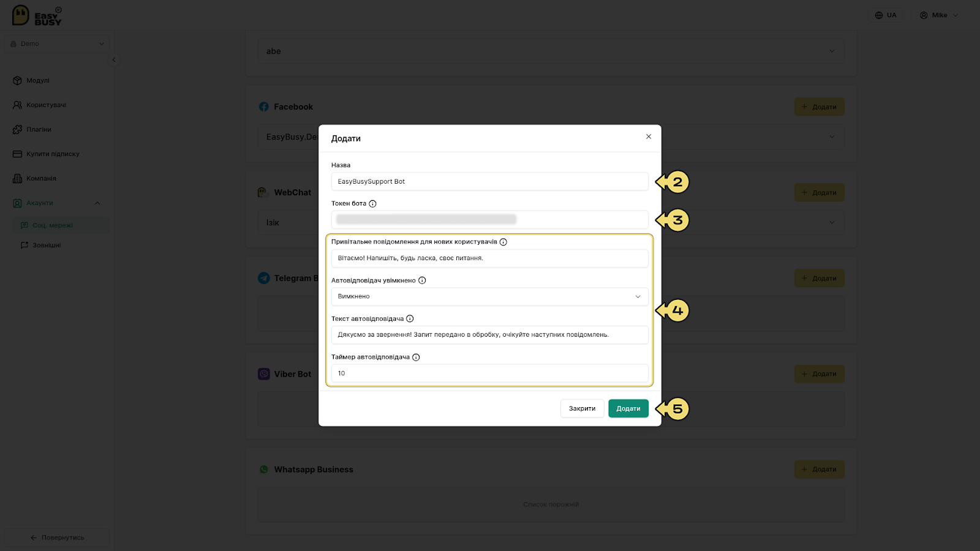
Task: Click the Купити підписку card icon
Action: click(x=17, y=154)
